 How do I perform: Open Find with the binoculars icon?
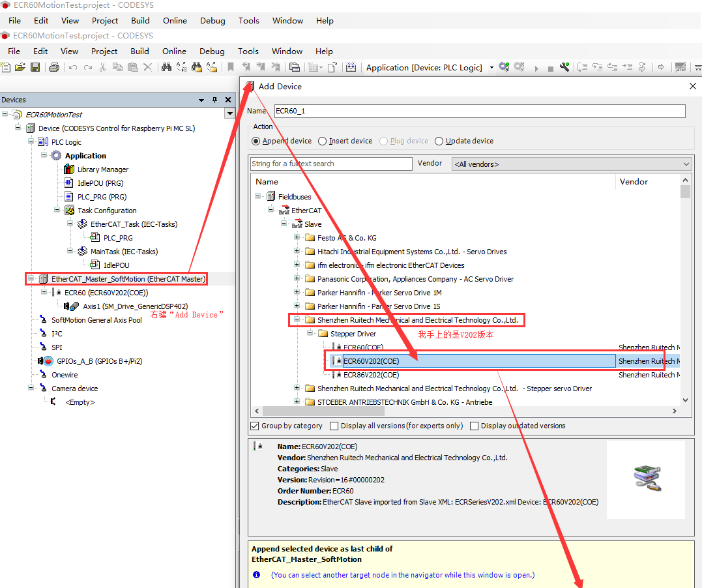(166, 67)
